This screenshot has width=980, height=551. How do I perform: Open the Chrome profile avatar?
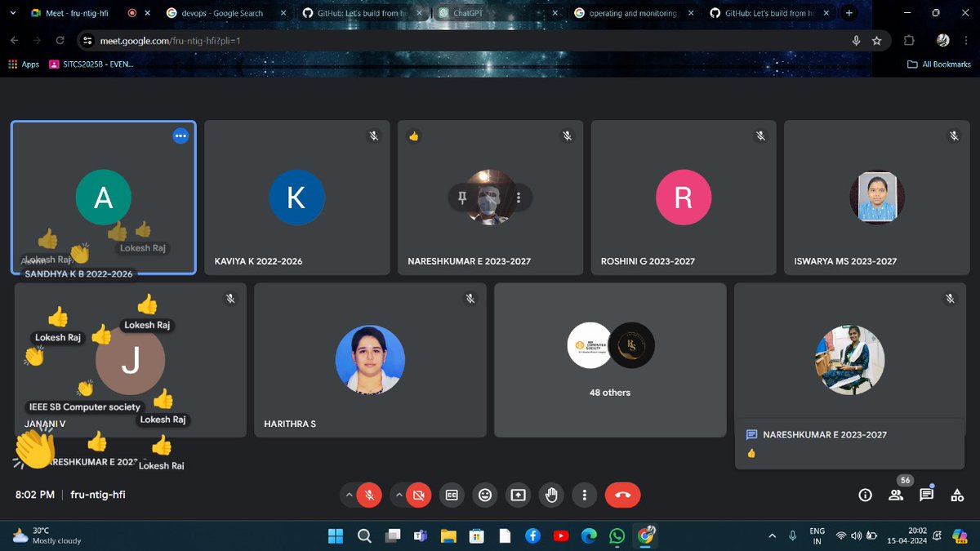(943, 40)
